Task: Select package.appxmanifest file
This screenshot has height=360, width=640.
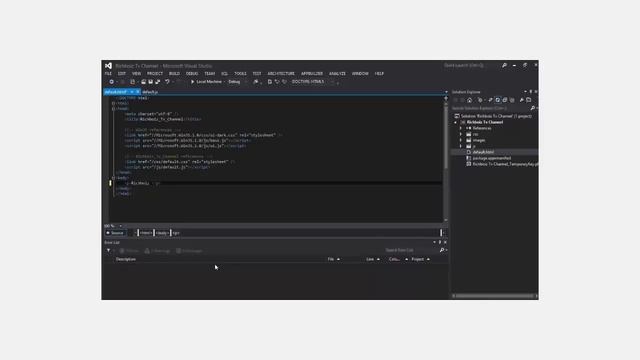Action: point(491,158)
